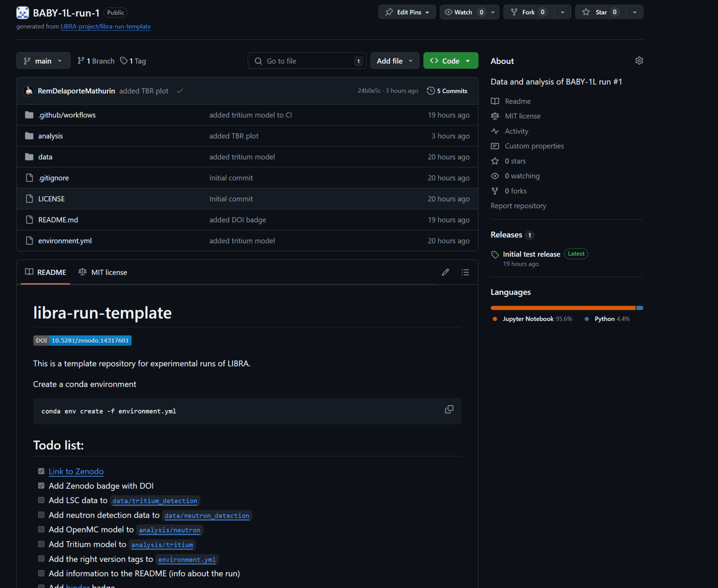
Task: Click the pencil icon to edit README
Action: click(x=445, y=272)
